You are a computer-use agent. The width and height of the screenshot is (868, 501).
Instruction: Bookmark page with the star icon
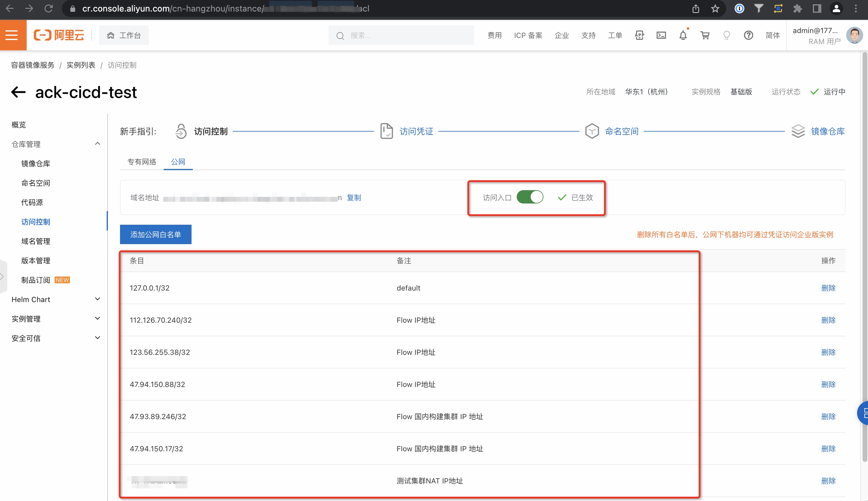(x=715, y=8)
